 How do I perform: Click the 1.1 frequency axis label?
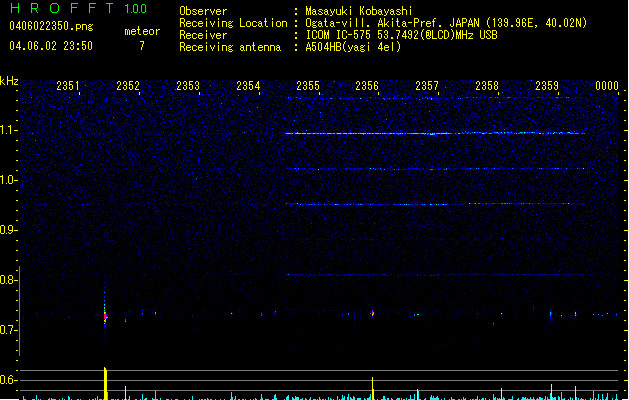(x=9, y=130)
